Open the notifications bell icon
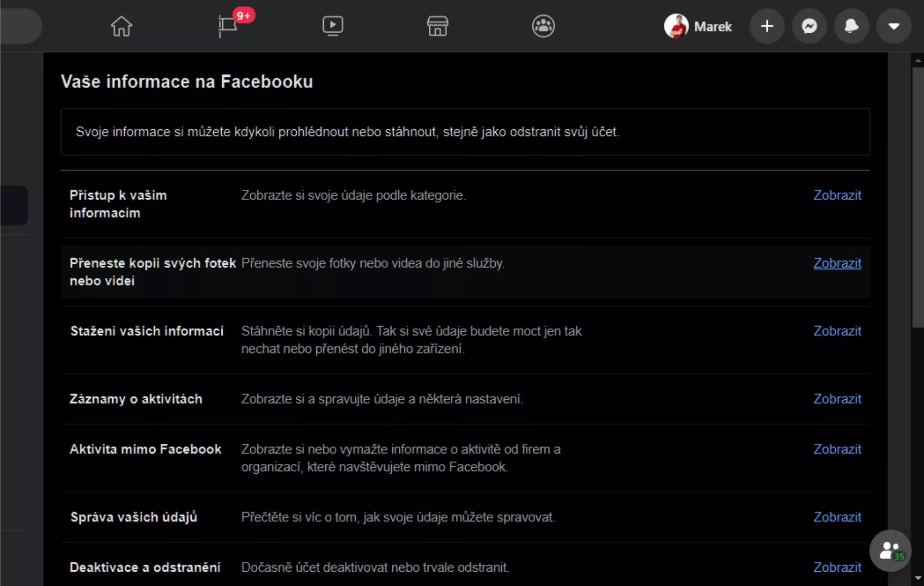Screen dimensions: 924x586 [x=851, y=26]
